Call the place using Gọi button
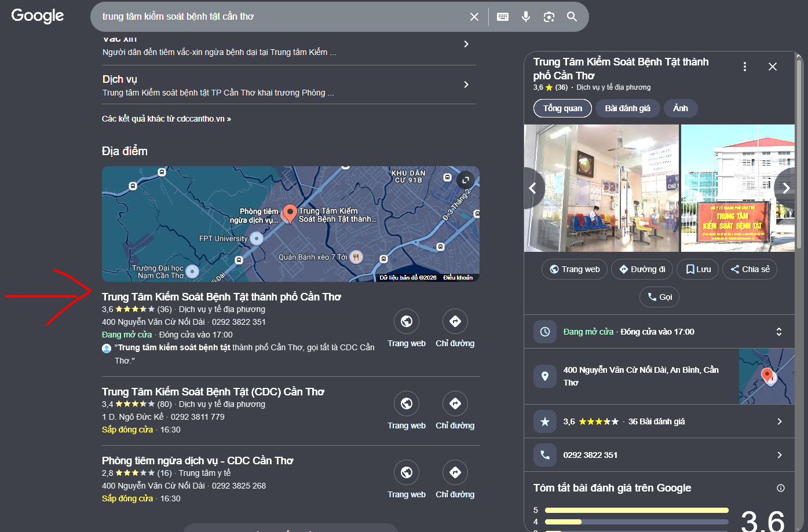 659,297
